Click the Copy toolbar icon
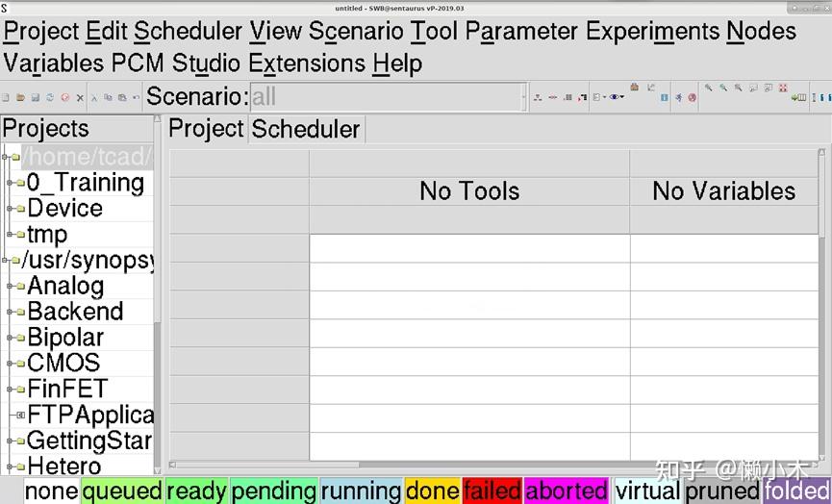This screenshot has height=504, width=832. coord(108,97)
